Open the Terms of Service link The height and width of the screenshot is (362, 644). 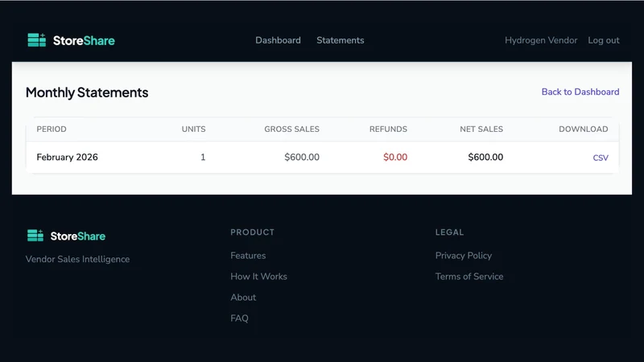pyautogui.click(x=469, y=276)
